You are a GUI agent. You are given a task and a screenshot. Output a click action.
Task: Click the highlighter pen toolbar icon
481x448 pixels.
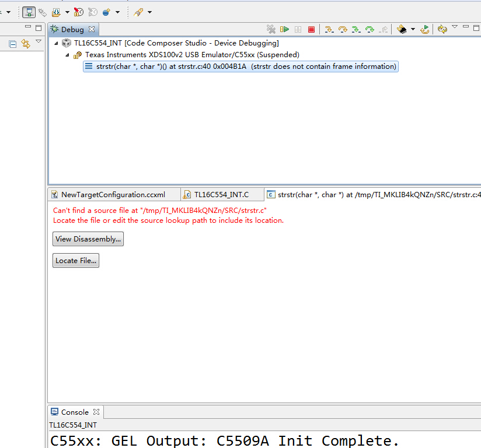tap(138, 12)
